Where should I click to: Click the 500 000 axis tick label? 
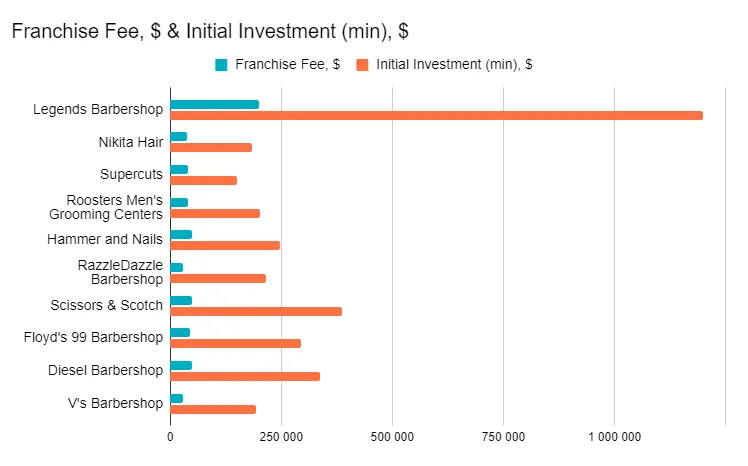point(392,437)
